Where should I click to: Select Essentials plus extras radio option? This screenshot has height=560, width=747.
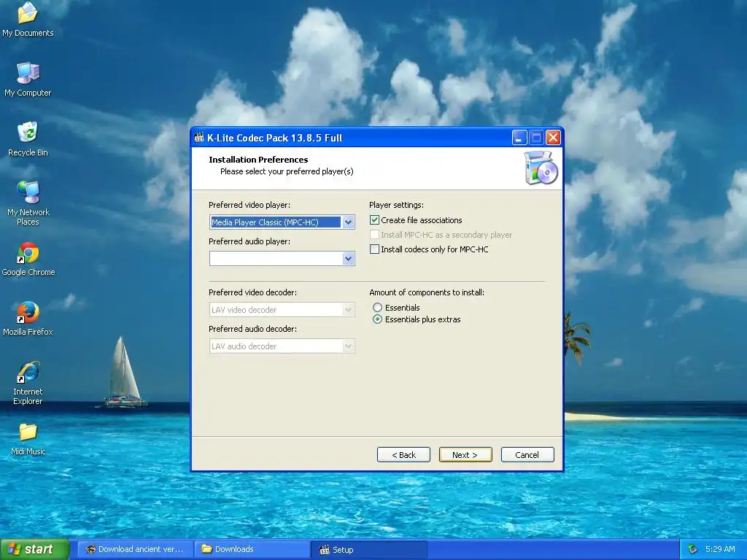tap(377, 319)
